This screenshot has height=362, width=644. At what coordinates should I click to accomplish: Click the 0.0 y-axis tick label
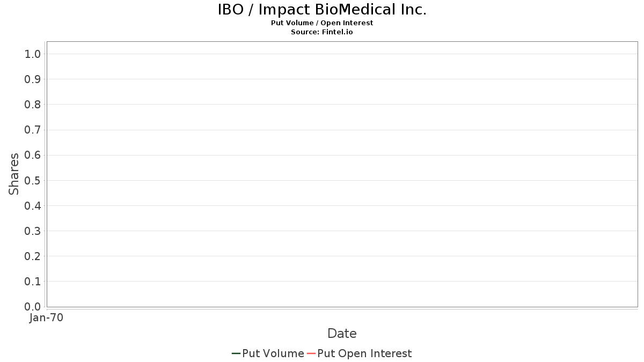tap(33, 307)
